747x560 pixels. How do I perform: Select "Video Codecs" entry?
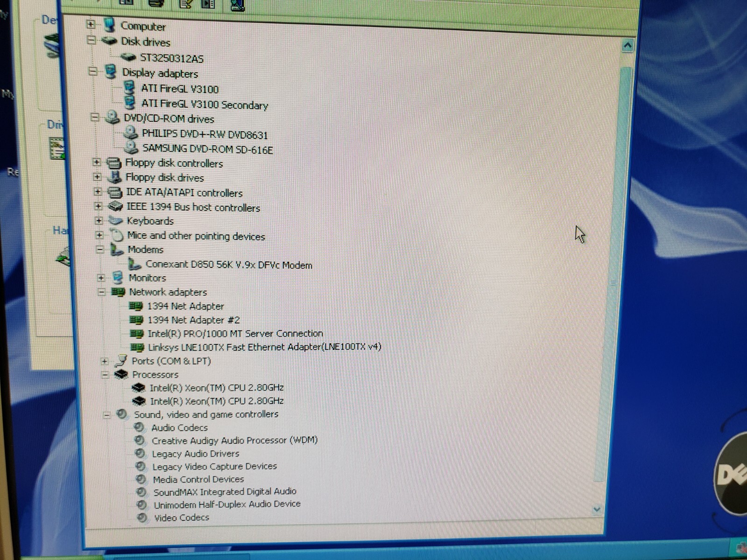182,518
